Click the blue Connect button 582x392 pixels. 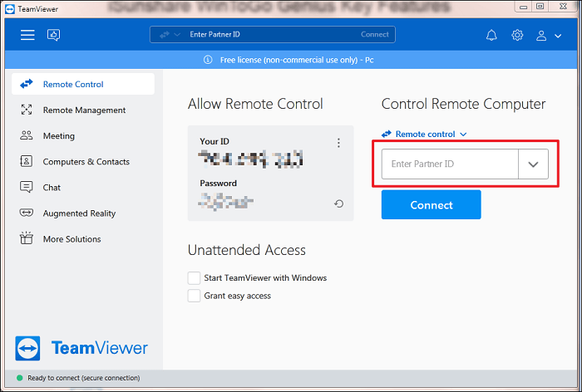[431, 204]
